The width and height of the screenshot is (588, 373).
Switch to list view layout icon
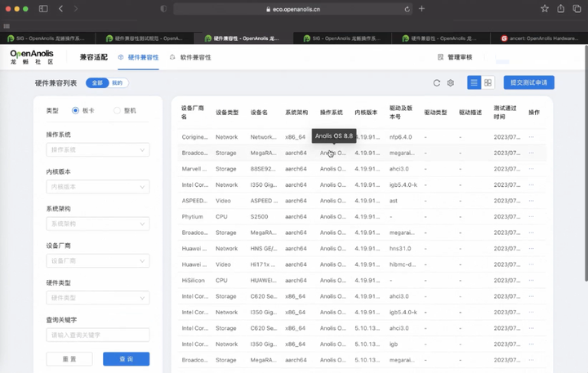(x=474, y=82)
